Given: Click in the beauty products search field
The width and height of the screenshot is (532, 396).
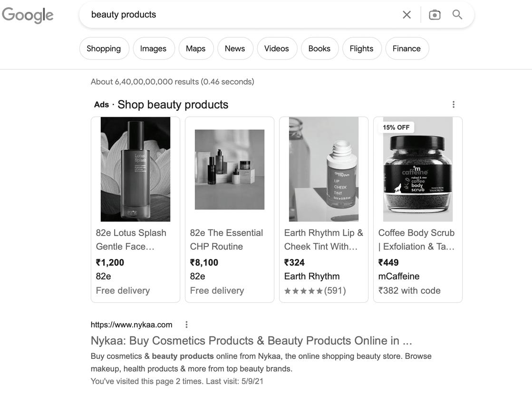Looking at the screenshot, I should pos(238,15).
